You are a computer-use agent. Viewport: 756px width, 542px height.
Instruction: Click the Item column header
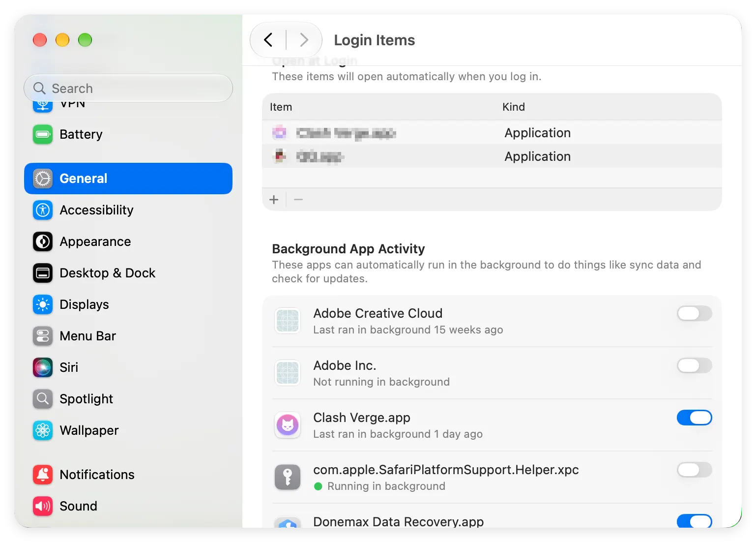(x=281, y=107)
